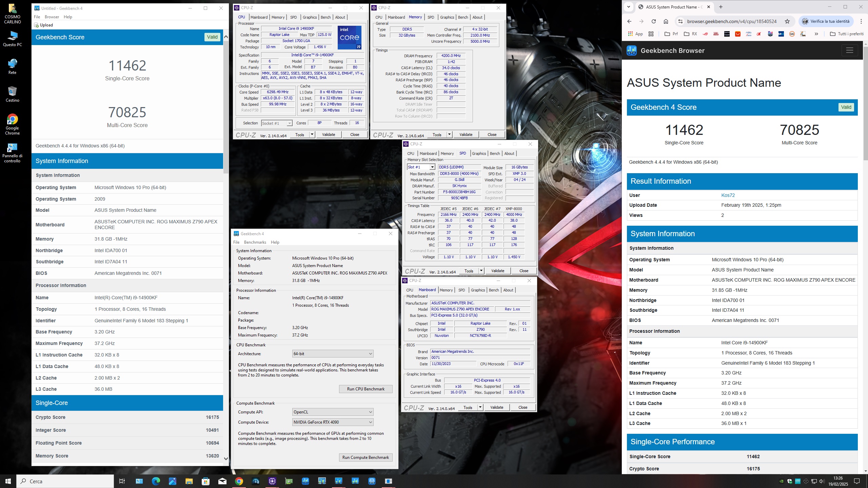The height and width of the screenshot is (488, 868).
Task: Open the taskbar notification center icon
Action: coord(857,481)
